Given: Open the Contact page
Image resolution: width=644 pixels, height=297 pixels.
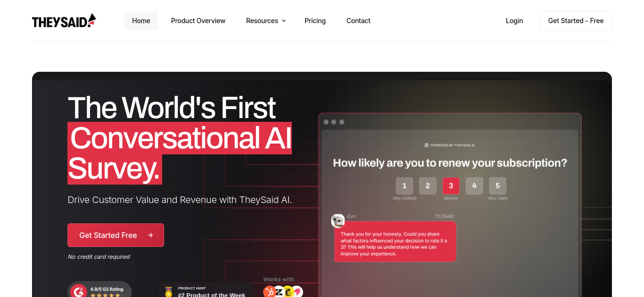Looking at the screenshot, I should 358,21.
